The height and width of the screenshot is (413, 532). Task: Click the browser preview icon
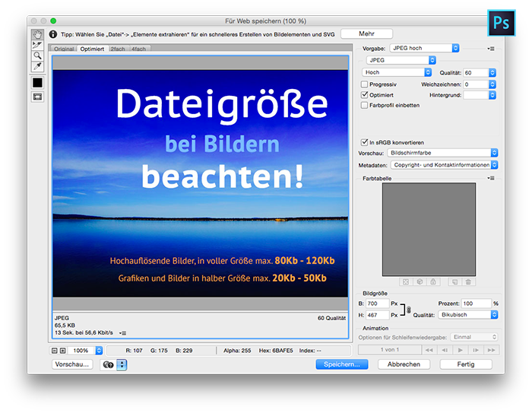(x=108, y=365)
